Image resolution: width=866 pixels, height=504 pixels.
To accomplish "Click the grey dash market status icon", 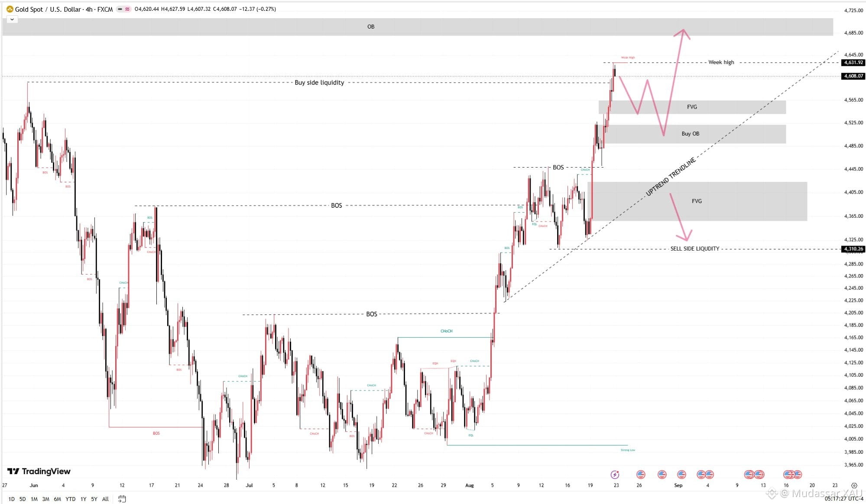I will (x=120, y=9).
